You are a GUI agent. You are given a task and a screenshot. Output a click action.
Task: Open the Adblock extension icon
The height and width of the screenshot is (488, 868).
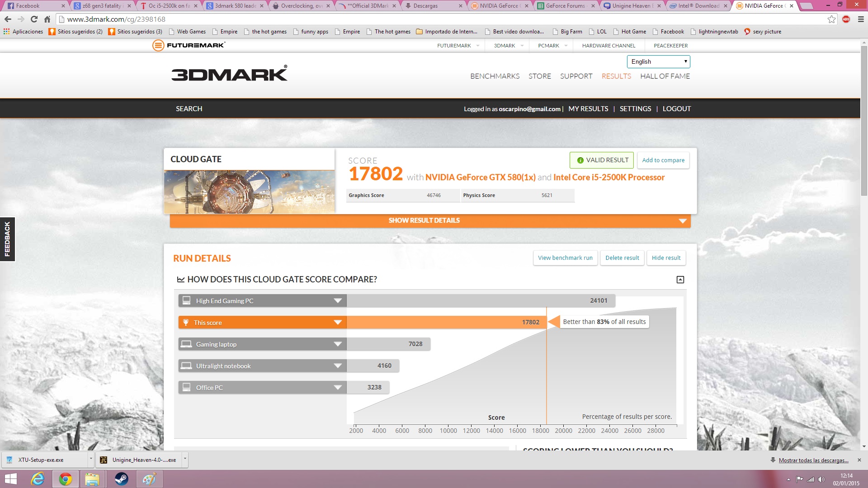tap(846, 19)
